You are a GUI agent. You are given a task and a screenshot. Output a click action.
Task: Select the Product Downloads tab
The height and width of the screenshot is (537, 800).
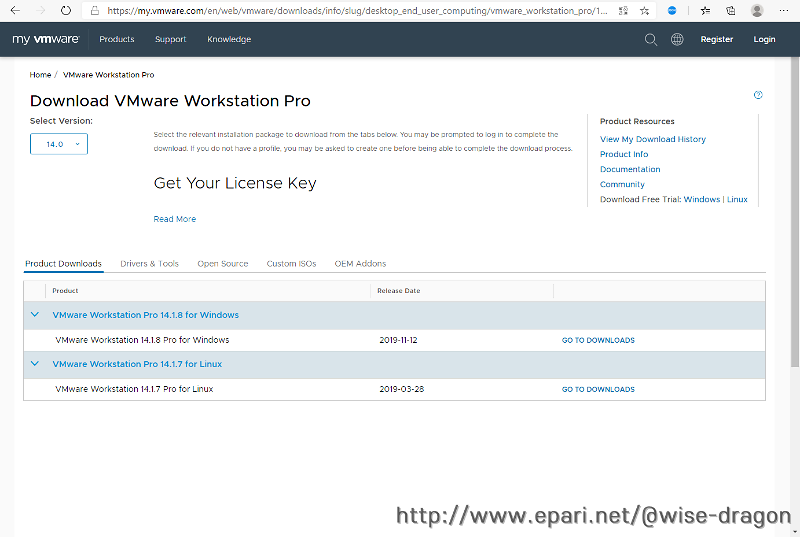click(x=63, y=264)
